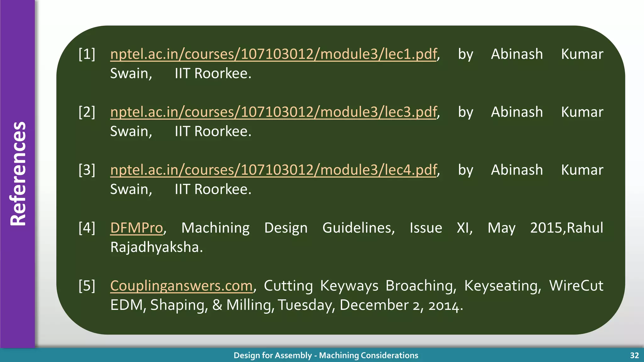Click slide number 32 in footer

[x=635, y=355]
